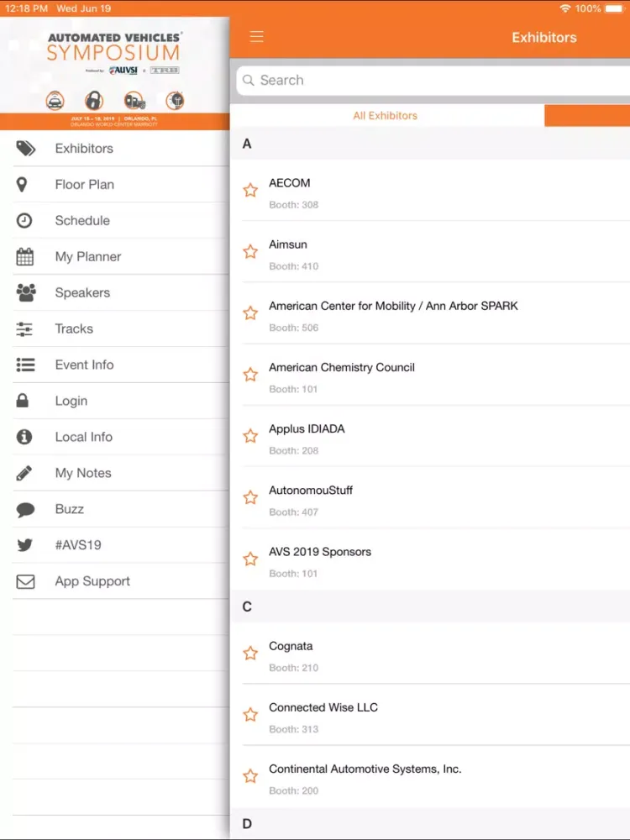This screenshot has height=840, width=630.
Task: Click the Tracks sliders icon
Action: pyautogui.click(x=24, y=328)
